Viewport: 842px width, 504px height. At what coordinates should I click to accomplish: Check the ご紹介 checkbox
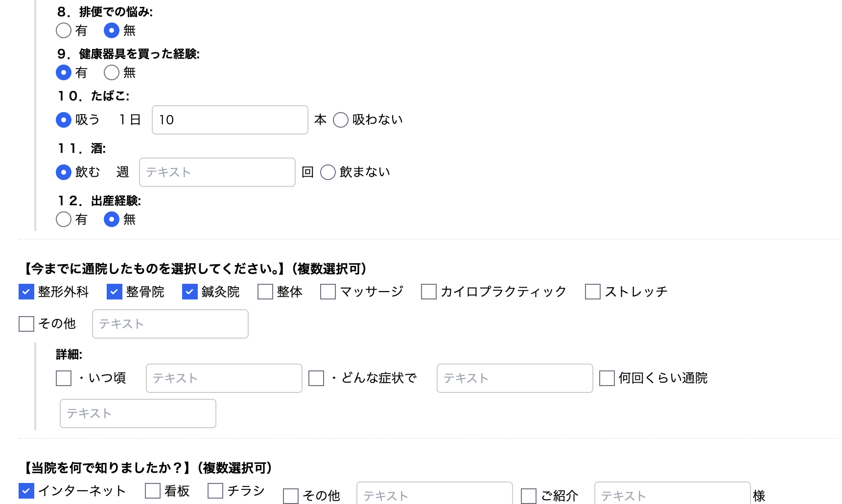point(528,496)
